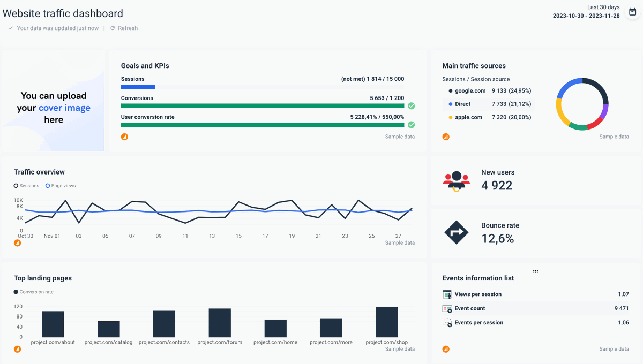Click the project.com/contacts bar
This screenshot has height=364, width=643.
164,323
